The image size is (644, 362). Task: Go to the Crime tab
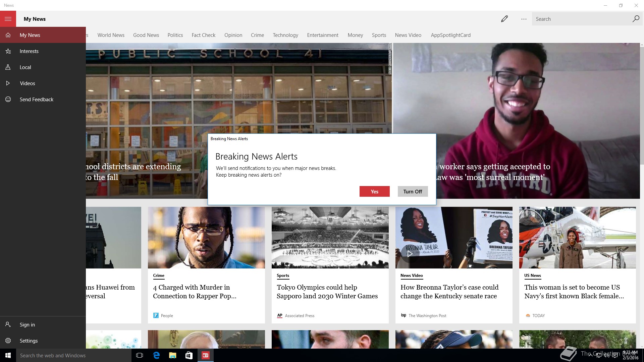257,35
